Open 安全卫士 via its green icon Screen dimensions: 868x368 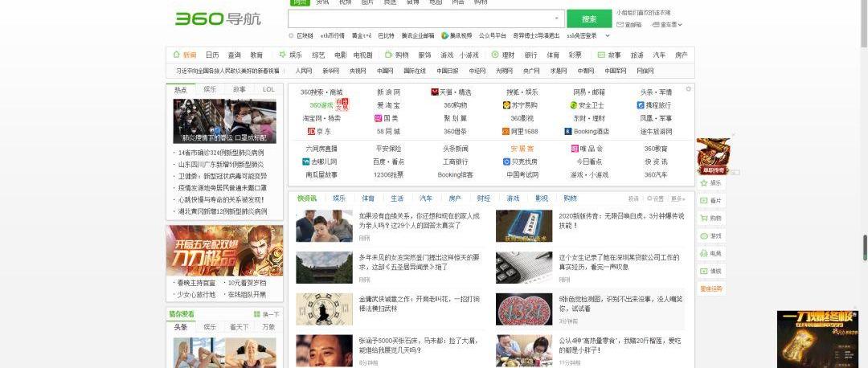click(x=573, y=105)
